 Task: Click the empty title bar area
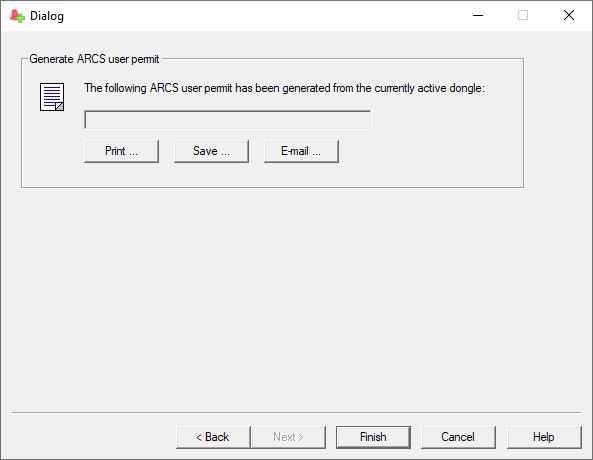pyautogui.click(x=265, y=16)
